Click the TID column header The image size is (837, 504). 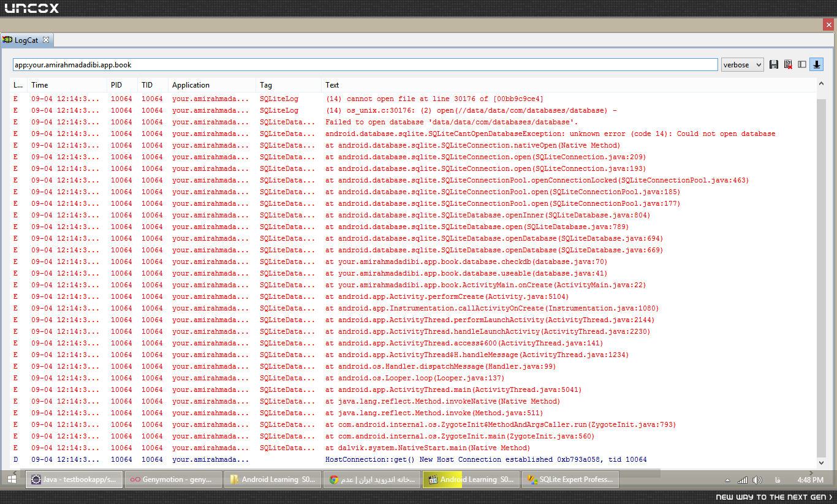point(153,85)
